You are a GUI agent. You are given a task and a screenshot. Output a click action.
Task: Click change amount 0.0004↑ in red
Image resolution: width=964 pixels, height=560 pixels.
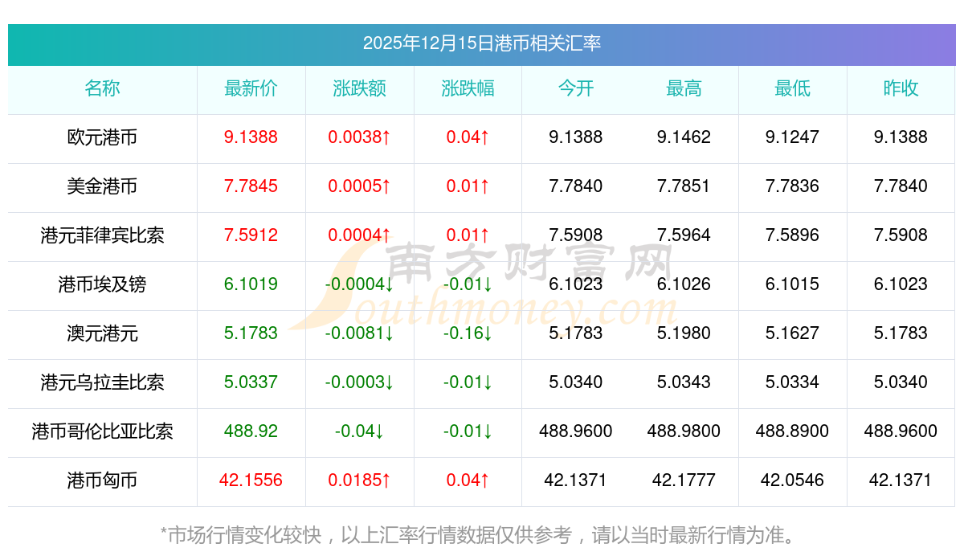click(359, 235)
